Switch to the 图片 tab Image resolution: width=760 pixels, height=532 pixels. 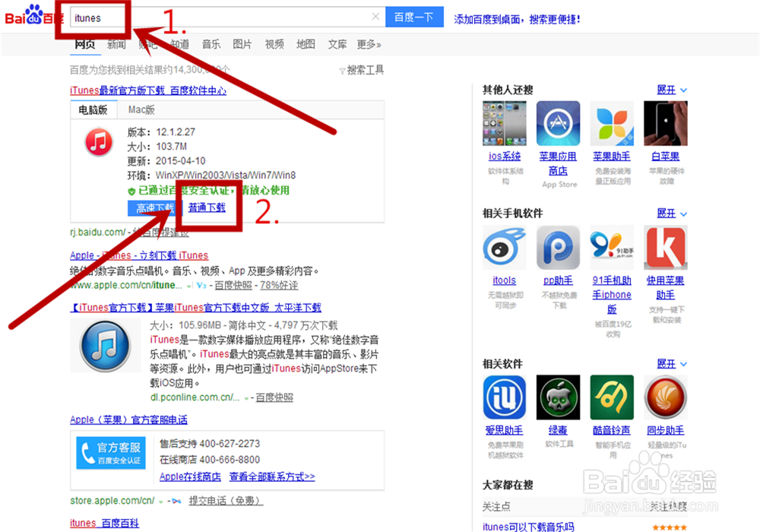click(x=242, y=44)
